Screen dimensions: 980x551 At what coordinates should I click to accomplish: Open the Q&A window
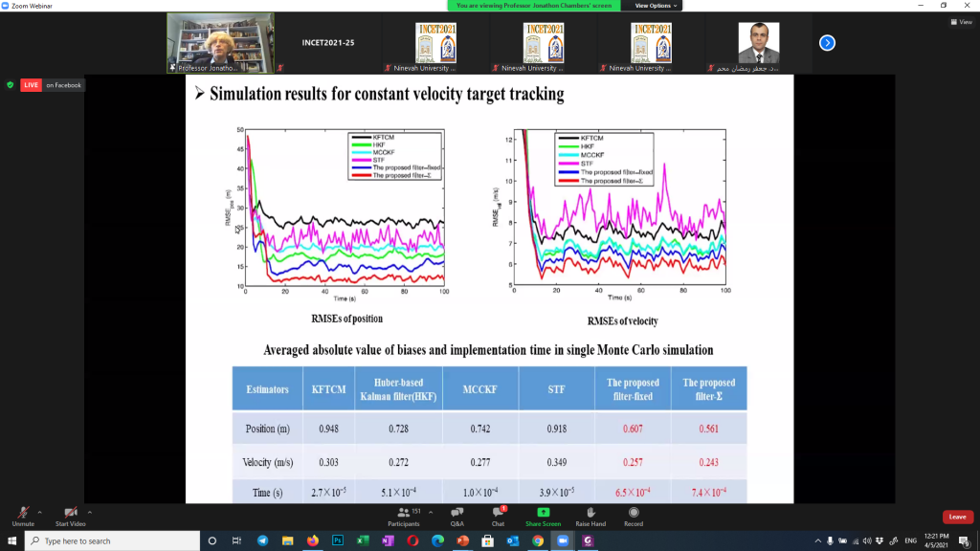click(457, 516)
